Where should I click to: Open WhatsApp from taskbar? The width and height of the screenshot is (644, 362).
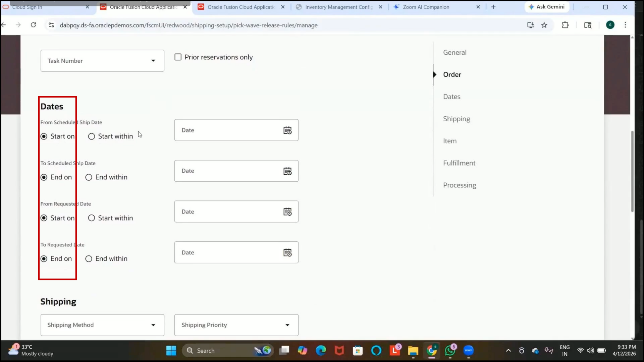pos(450,351)
